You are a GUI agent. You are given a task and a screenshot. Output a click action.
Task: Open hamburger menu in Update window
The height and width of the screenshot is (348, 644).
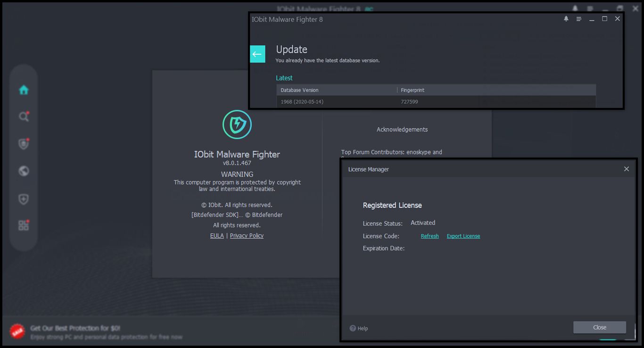pyautogui.click(x=579, y=19)
